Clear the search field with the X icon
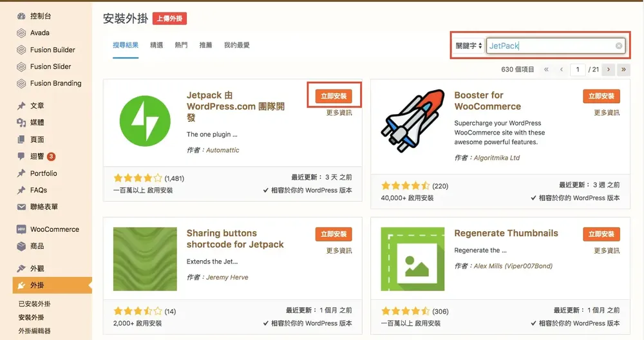Image resolution: width=644 pixels, height=340 pixels. [x=619, y=46]
